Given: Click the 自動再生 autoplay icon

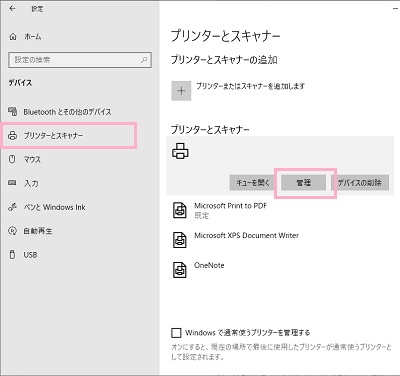Looking at the screenshot, I should pos(12,231).
